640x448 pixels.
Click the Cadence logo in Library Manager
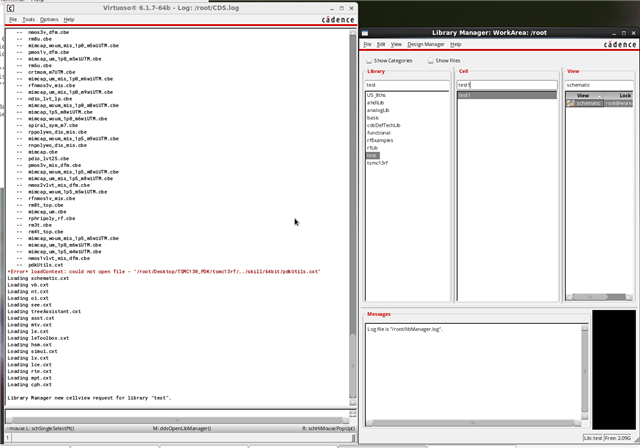click(612, 45)
